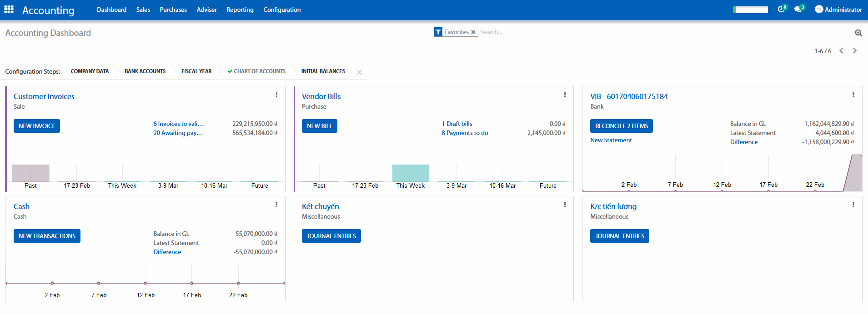Open the apps grid menu icon
This screenshot has height=315, width=868.
pyautogui.click(x=9, y=10)
